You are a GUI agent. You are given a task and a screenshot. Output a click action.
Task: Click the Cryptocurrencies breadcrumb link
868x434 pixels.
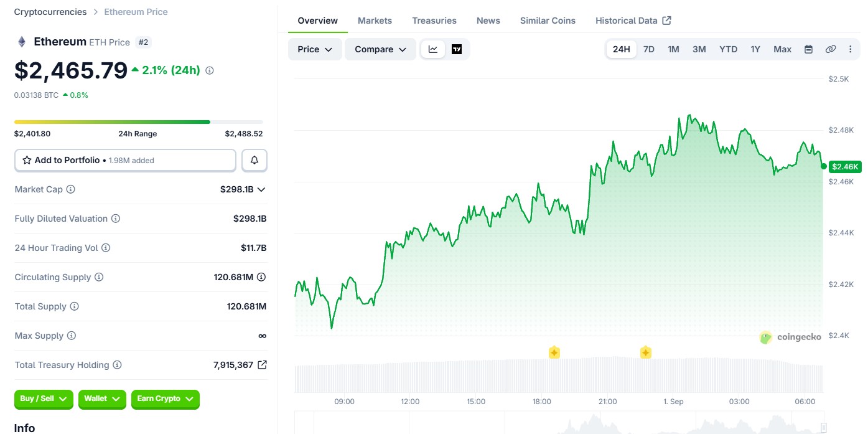pyautogui.click(x=50, y=12)
